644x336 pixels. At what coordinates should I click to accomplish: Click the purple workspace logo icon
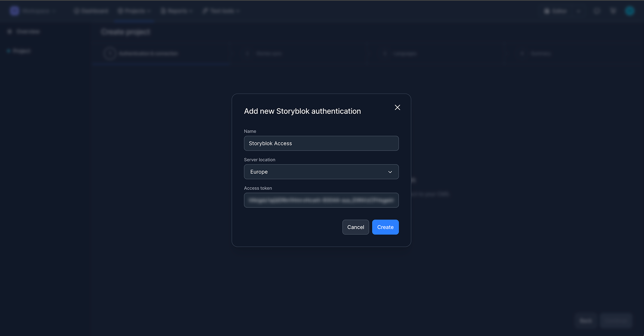click(15, 11)
